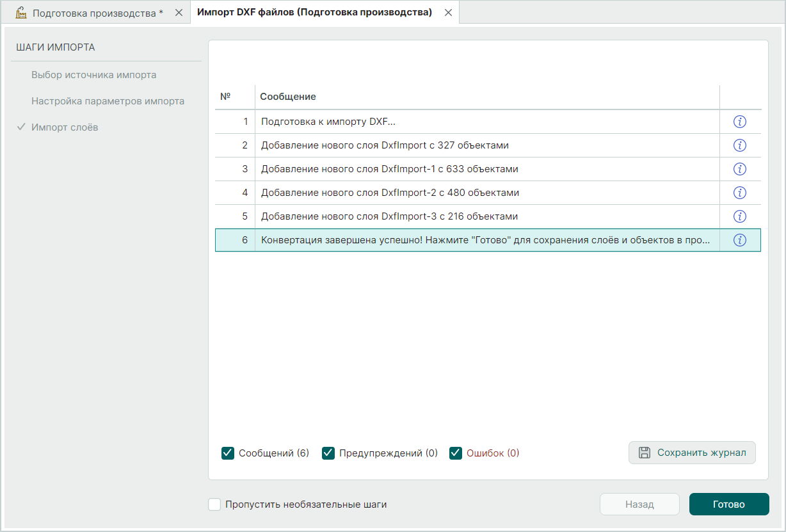Toggle the Сообщений (6) checkbox
786x532 pixels.
pos(227,453)
